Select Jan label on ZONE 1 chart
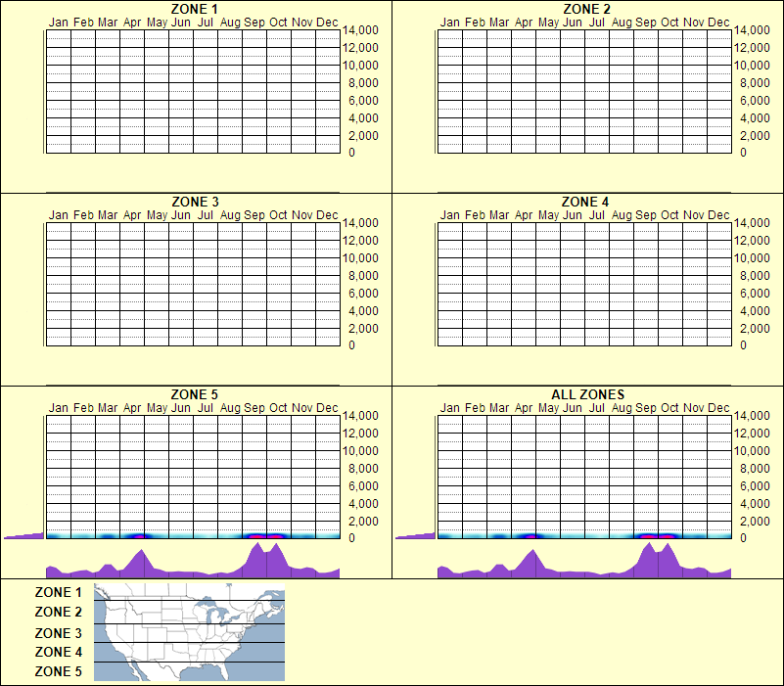The height and width of the screenshot is (686, 784). tap(59, 22)
